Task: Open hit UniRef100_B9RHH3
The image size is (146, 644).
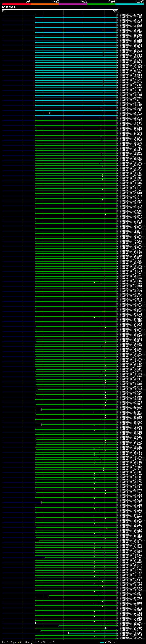Action: 131,32
